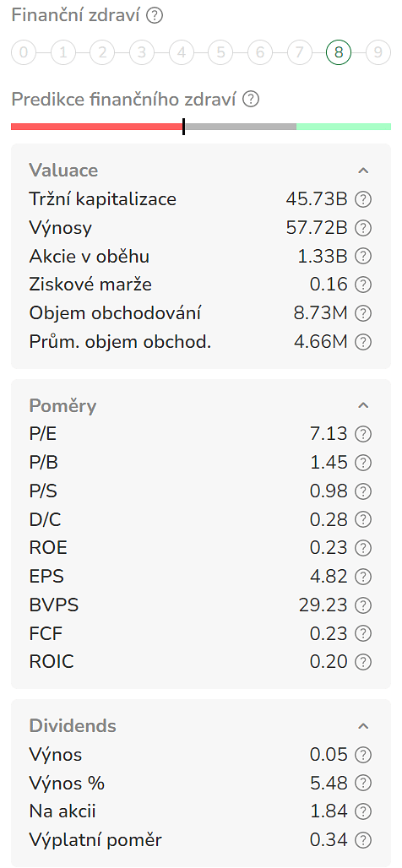This screenshot has height=868, width=402.
Task: Collapse the Poměry section
Action: (363, 406)
